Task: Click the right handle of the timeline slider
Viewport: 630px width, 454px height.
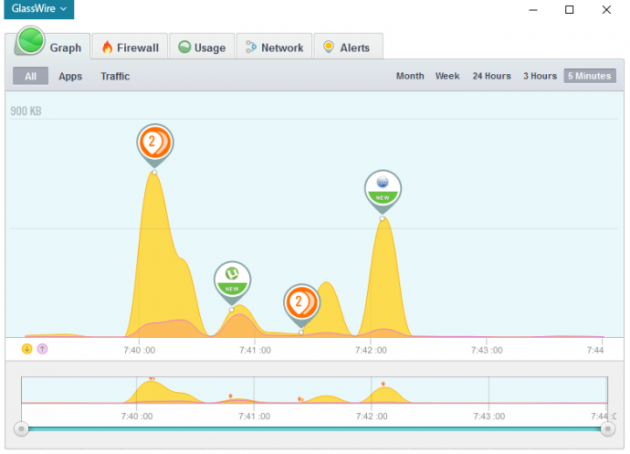Action: tap(608, 429)
